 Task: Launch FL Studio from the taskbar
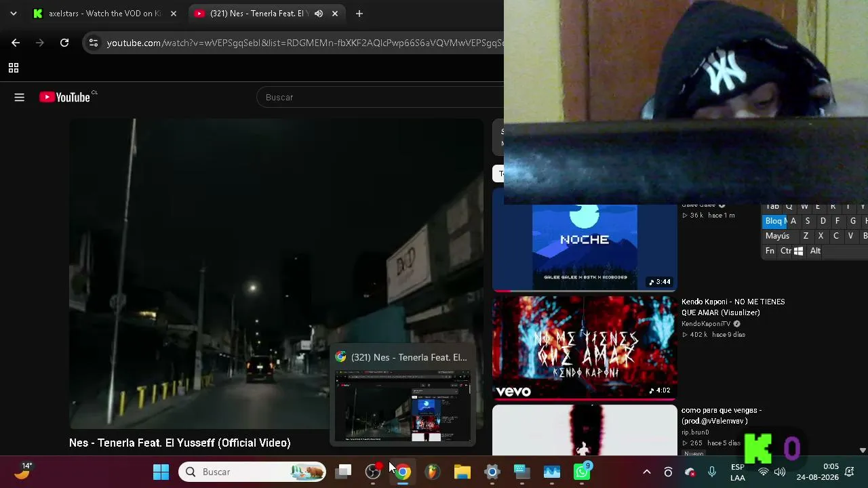433,472
